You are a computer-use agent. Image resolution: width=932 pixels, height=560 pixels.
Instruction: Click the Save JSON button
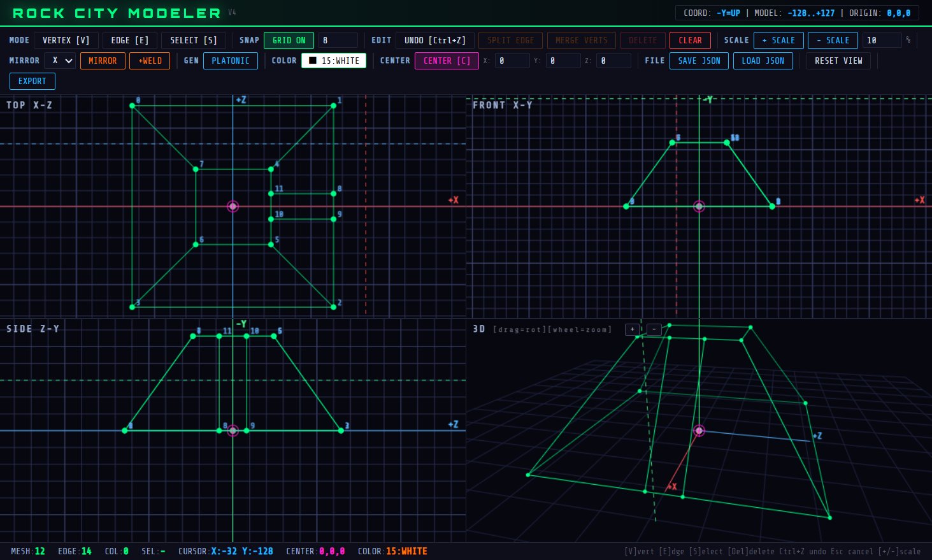click(x=699, y=61)
